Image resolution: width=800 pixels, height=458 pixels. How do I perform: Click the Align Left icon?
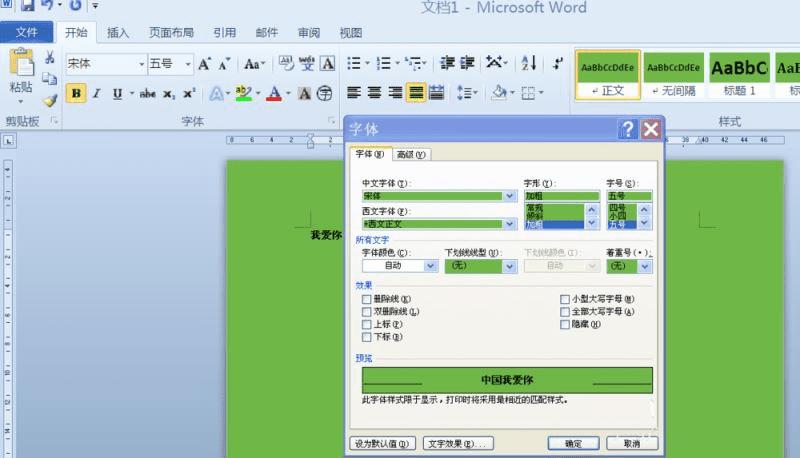[354, 93]
